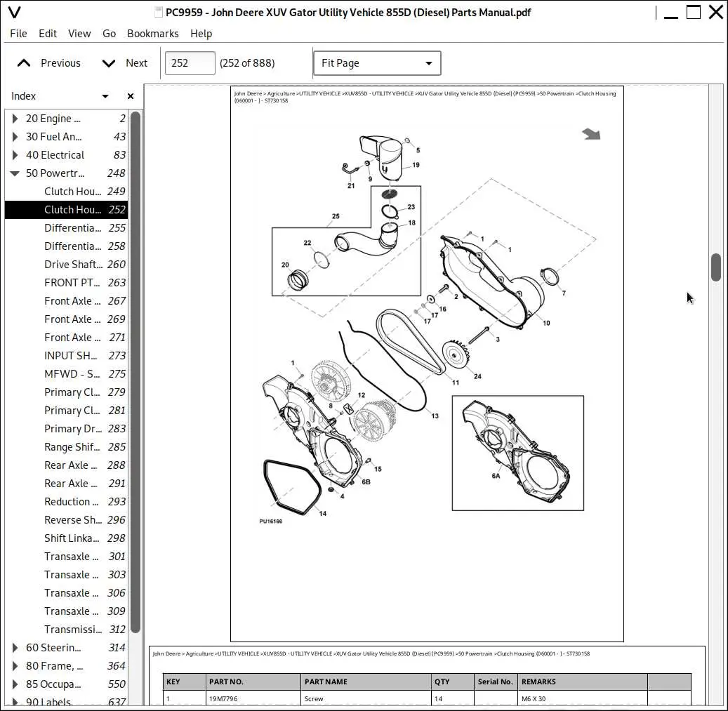Screen dimensions: 728x711
Task: Open Primary Cl... page 281 entry
Action: pyautogui.click(x=67, y=411)
